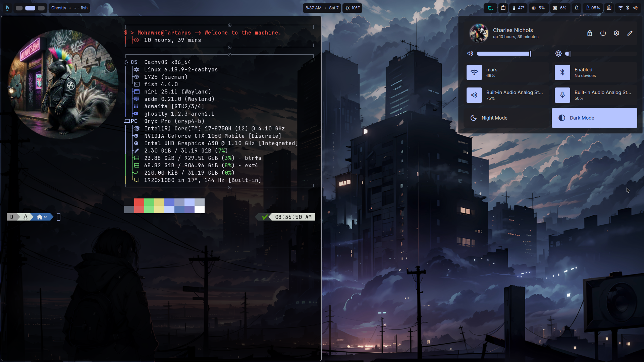Select the Ghostty fish window in the taskbar
The width and height of the screenshot is (644, 362).
pos(69,8)
